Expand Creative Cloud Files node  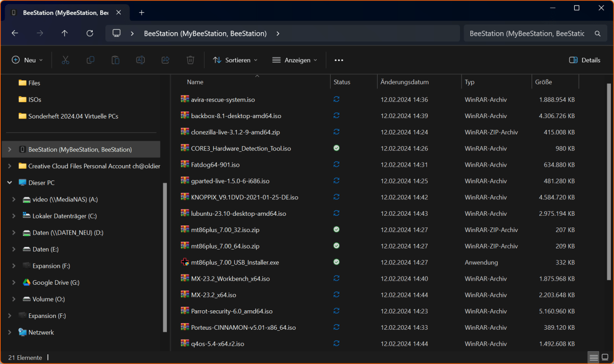9,166
